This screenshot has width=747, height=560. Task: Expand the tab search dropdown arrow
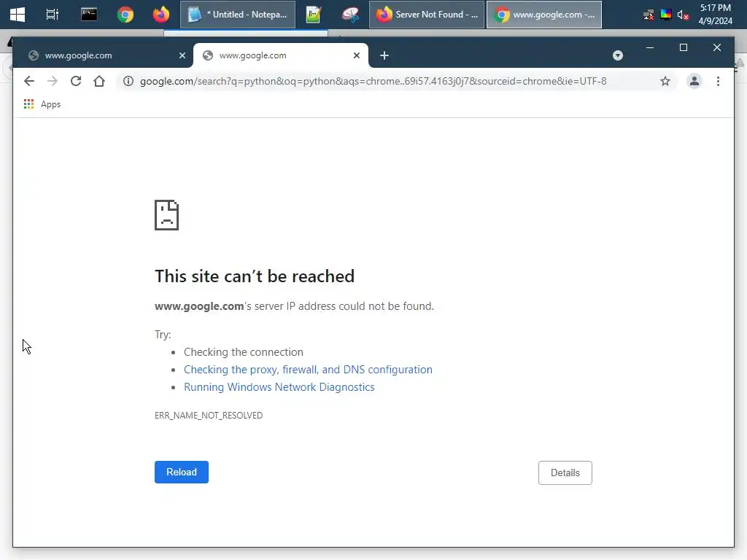tap(617, 55)
